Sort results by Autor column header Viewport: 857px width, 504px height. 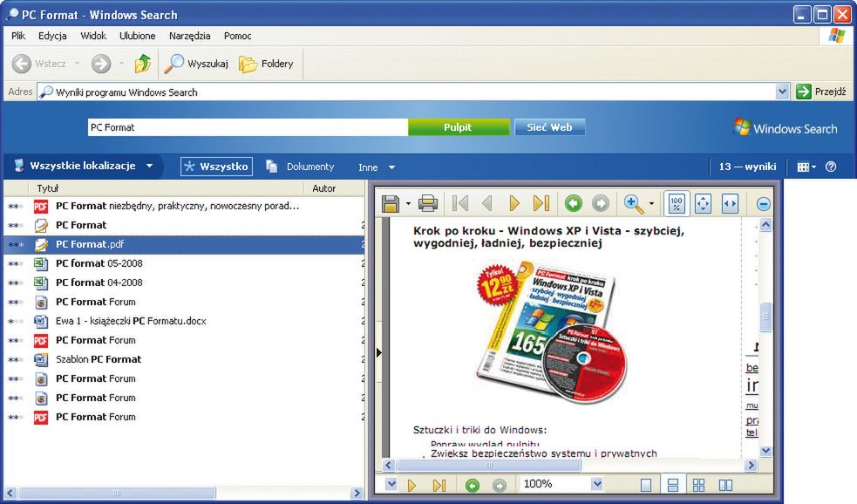coord(334,188)
